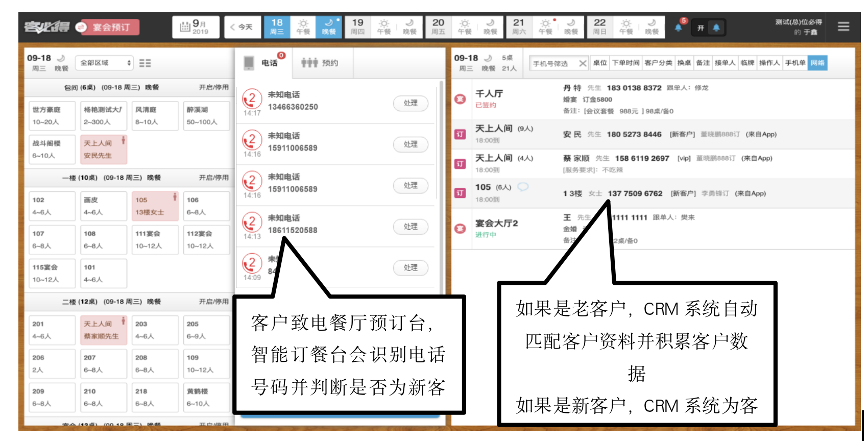Toggle 开启/停用 for 一楼 section
The width and height of the screenshot is (868, 443).
point(213,178)
